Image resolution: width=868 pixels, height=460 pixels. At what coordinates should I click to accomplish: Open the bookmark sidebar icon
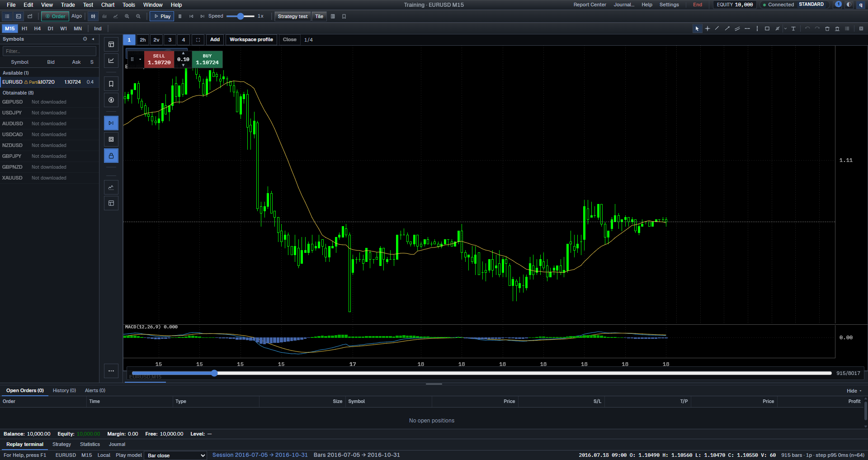(111, 84)
